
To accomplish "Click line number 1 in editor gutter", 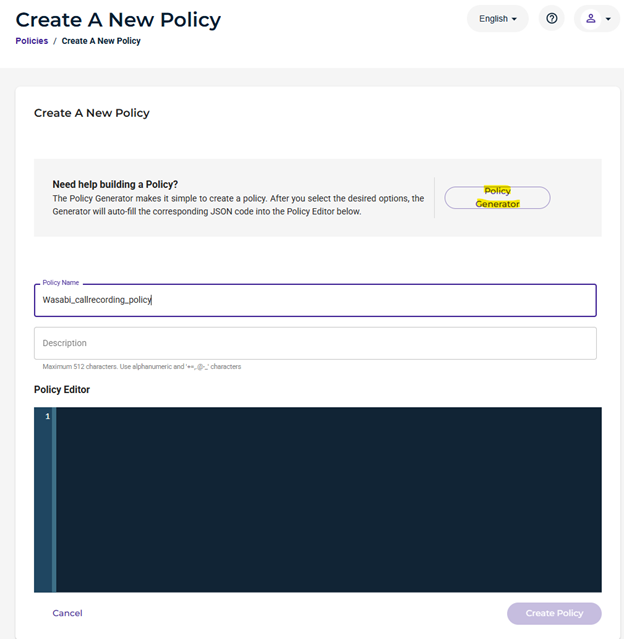I will click(48, 416).
